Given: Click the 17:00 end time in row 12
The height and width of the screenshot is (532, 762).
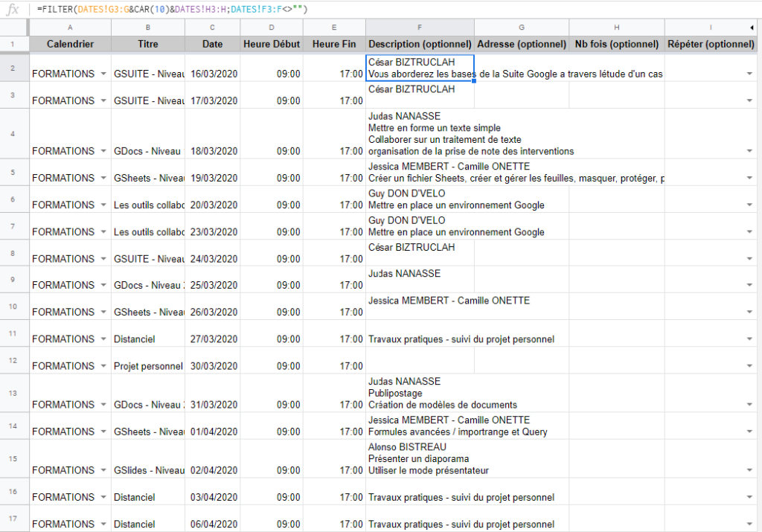Looking at the screenshot, I should [x=334, y=360].
